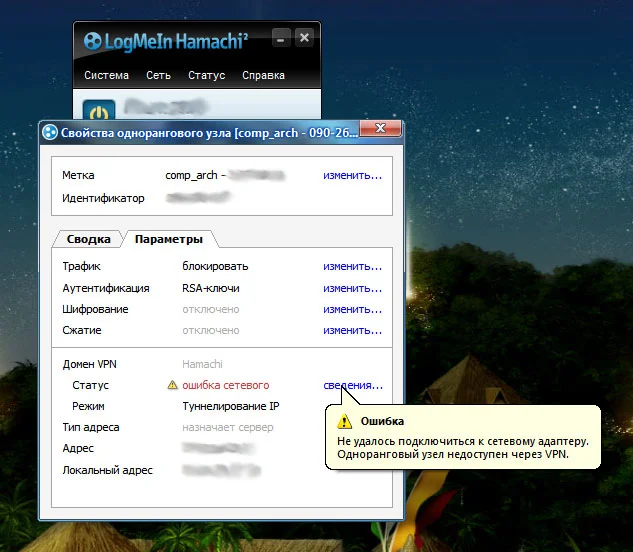Screen dimensions: 633x552
Task: Click the 'Локальный адрес' field label
Action: click(107, 470)
